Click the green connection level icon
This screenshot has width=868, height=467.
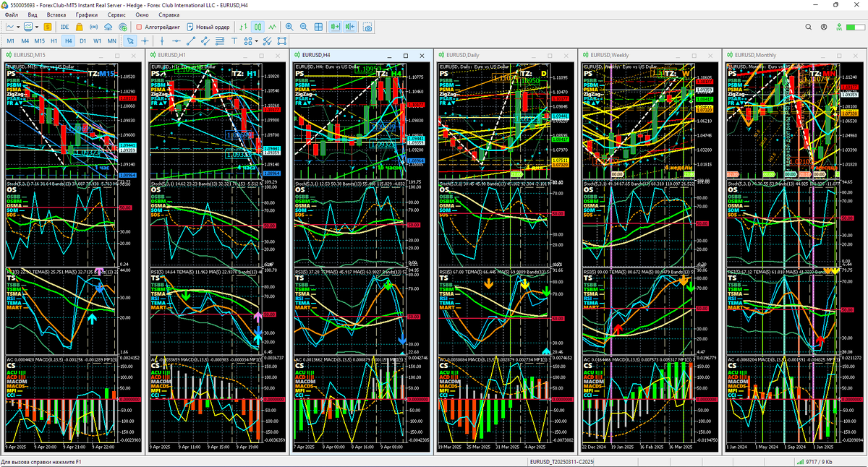[x=839, y=27]
